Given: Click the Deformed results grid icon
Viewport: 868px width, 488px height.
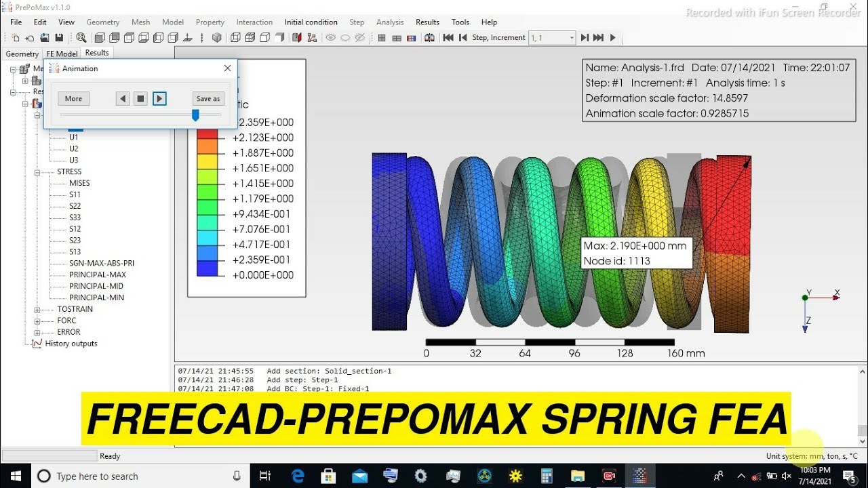Looking at the screenshot, I should point(397,38).
